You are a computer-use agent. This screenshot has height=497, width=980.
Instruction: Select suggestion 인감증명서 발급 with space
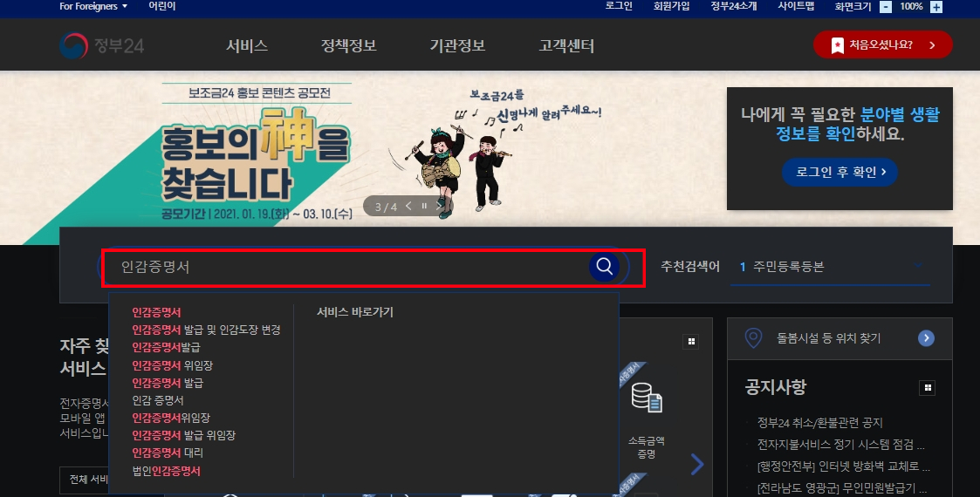coord(168,383)
